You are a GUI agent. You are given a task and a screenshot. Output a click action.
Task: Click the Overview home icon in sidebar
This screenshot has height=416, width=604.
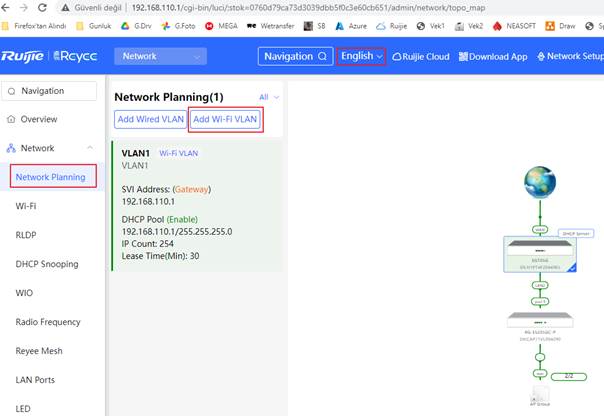(11, 119)
